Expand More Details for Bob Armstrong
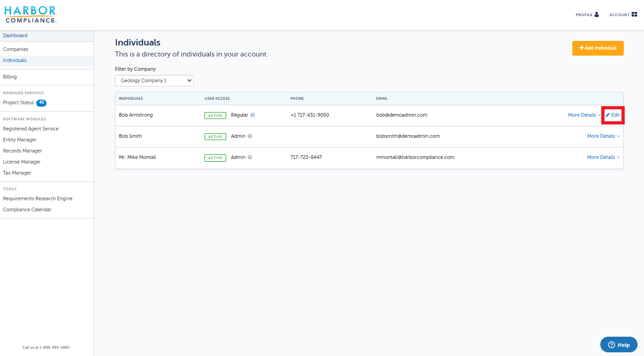 click(x=584, y=115)
